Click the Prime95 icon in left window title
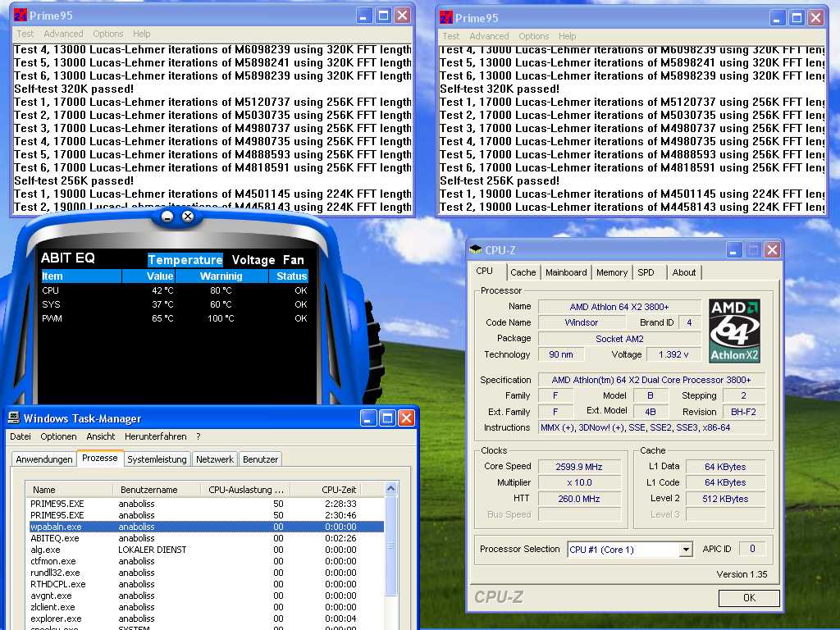This screenshot has height=630, width=840. point(21,16)
